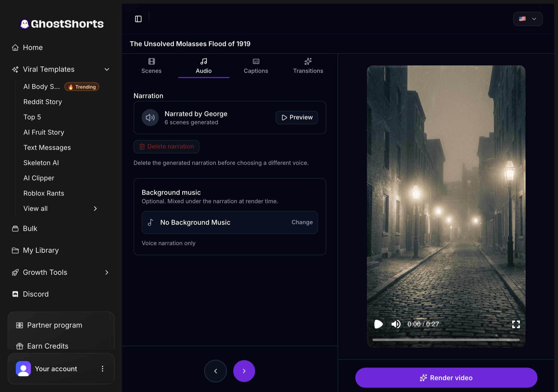Image resolution: width=558 pixels, height=392 pixels.
Task: Click the narration speaker icon
Action: point(150,118)
